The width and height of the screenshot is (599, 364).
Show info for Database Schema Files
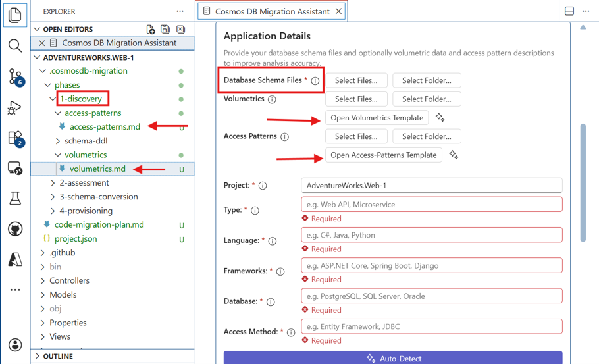(315, 80)
